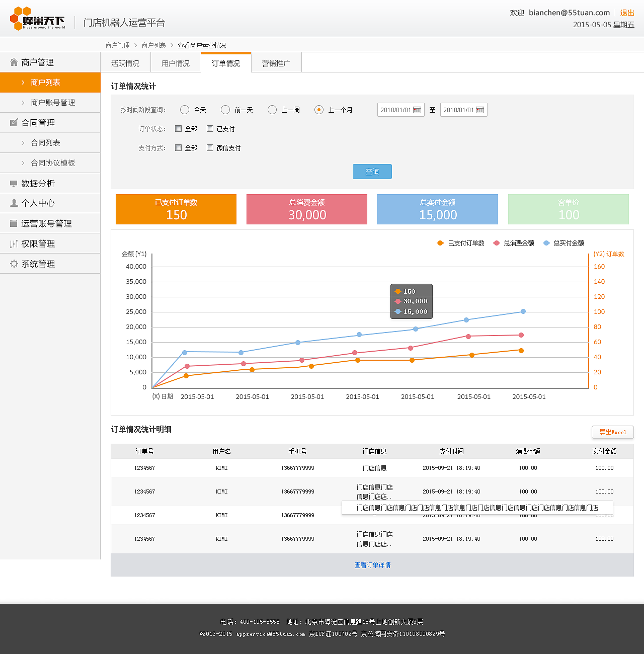Click the 系统管理 gear icon
644x654 pixels.
tap(14, 264)
